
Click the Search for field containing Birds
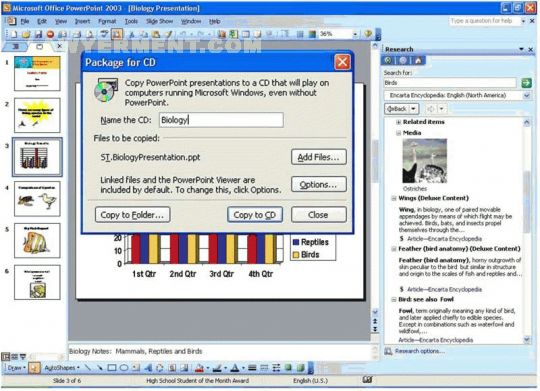pos(450,83)
